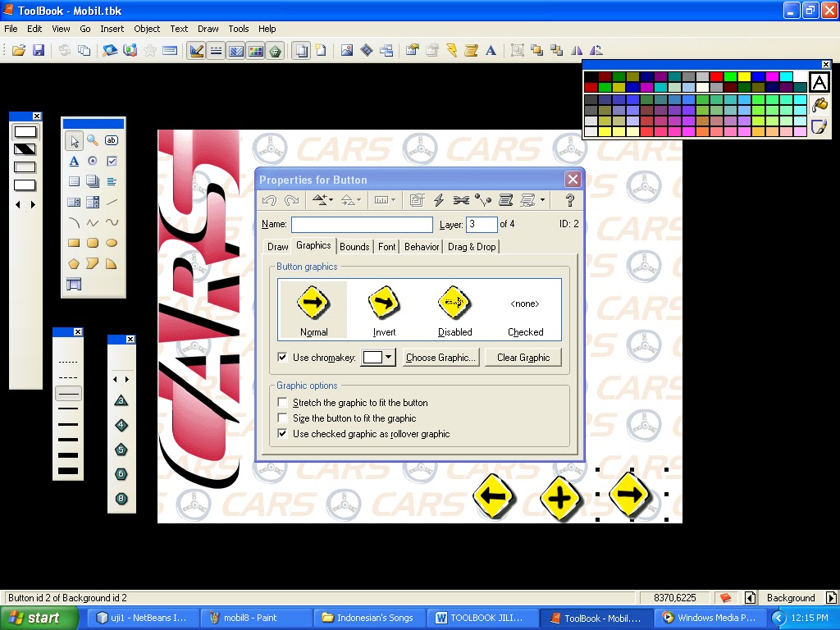Select the arc drawing tool
The width and height of the screenshot is (840, 630).
click(x=74, y=222)
